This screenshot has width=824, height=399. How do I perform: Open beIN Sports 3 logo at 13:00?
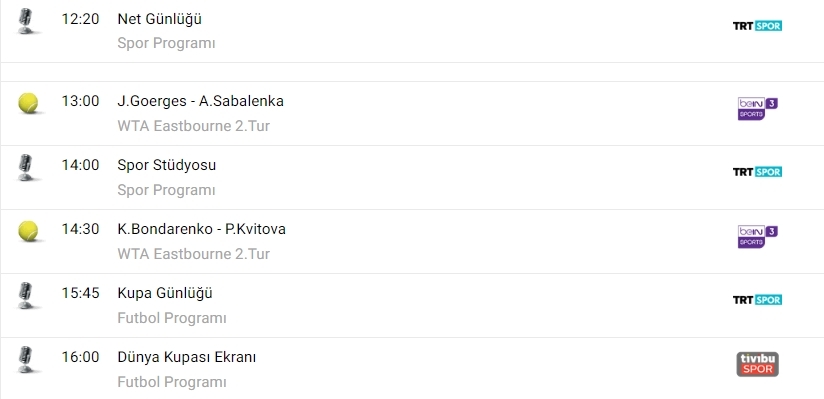click(757, 108)
